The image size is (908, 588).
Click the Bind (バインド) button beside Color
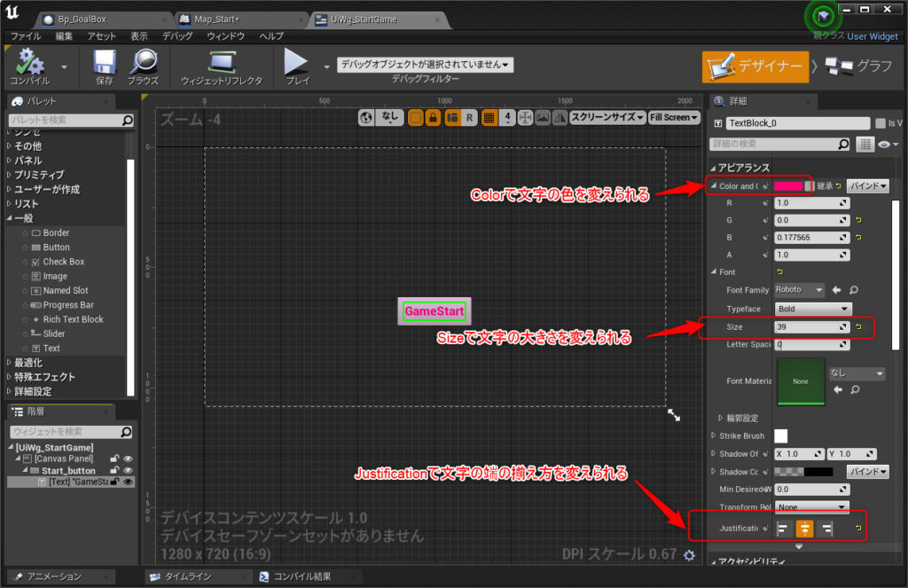coord(867,186)
